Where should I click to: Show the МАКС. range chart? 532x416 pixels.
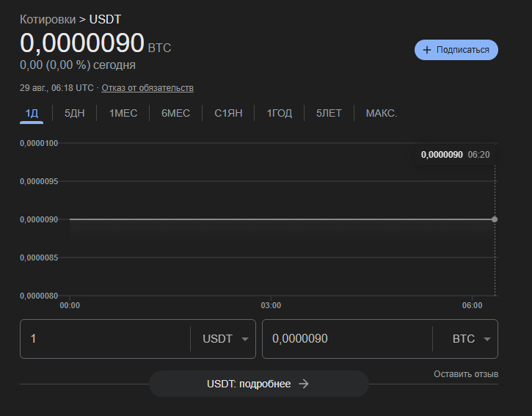click(x=382, y=113)
